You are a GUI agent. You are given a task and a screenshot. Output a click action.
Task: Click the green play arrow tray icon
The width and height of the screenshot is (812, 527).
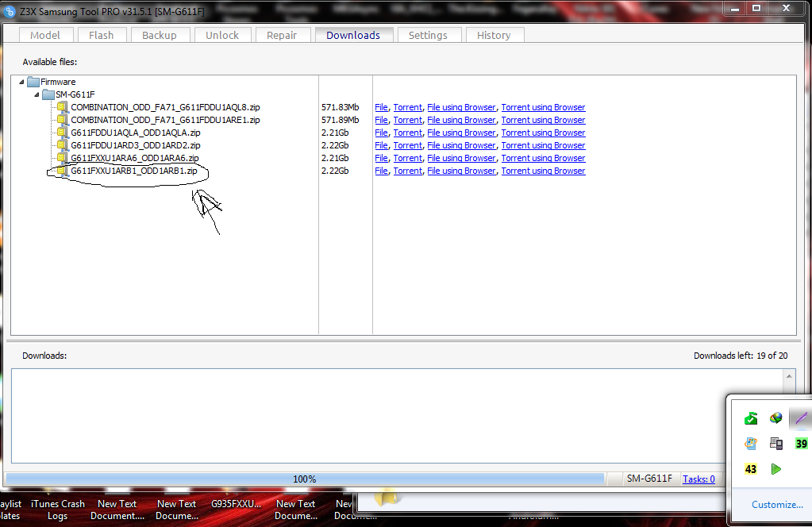click(775, 469)
